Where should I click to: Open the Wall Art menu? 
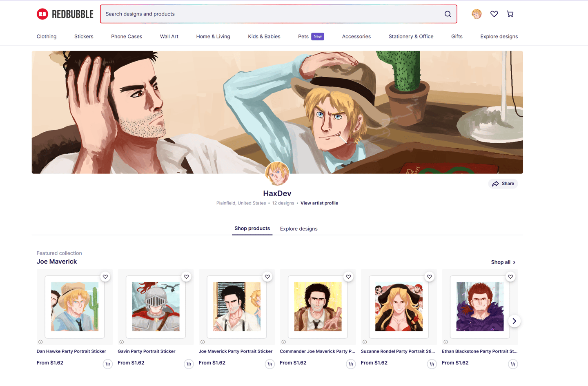pyautogui.click(x=169, y=36)
